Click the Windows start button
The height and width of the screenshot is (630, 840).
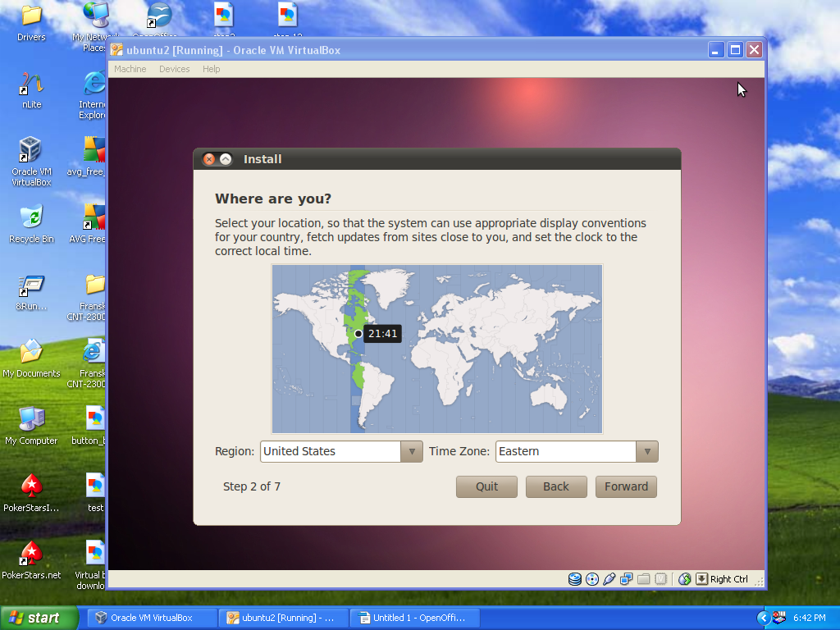click(x=39, y=618)
